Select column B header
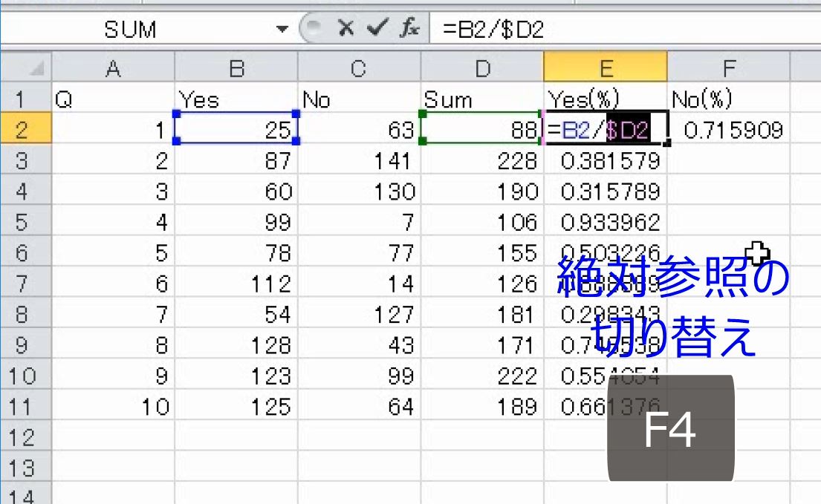The width and height of the screenshot is (821, 504). point(236,68)
